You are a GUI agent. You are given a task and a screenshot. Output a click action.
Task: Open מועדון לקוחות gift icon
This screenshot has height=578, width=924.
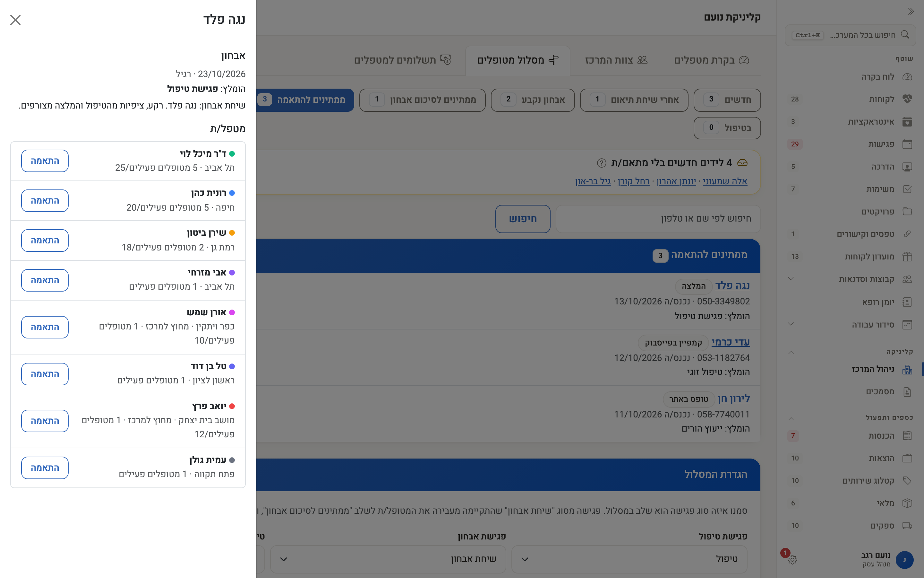[x=907, y=257]
